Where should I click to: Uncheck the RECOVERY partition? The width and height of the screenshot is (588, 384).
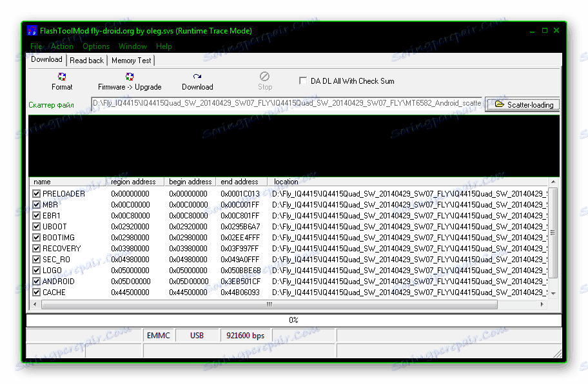(36, 248)
